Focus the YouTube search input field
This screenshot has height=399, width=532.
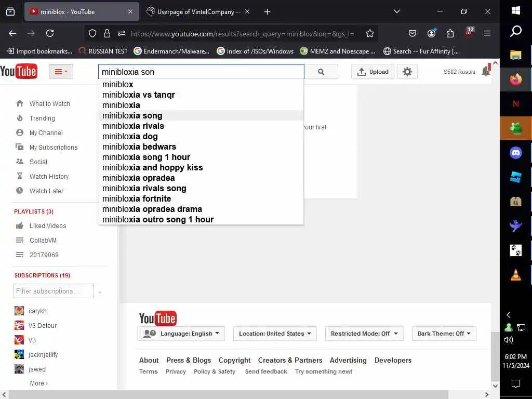(x=201, y=72)
